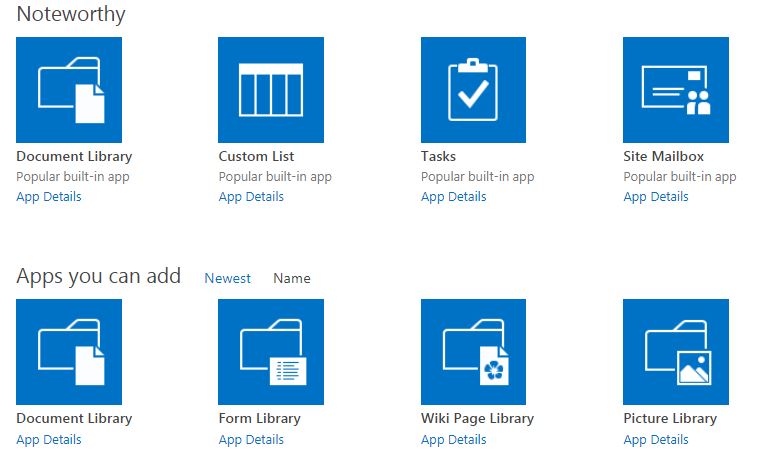Image resolution: width=760 pixels, height=458 pixels.
Task: Click the Wiki Page Library icon
Action: pyautogui.click(x=473, y=352)
